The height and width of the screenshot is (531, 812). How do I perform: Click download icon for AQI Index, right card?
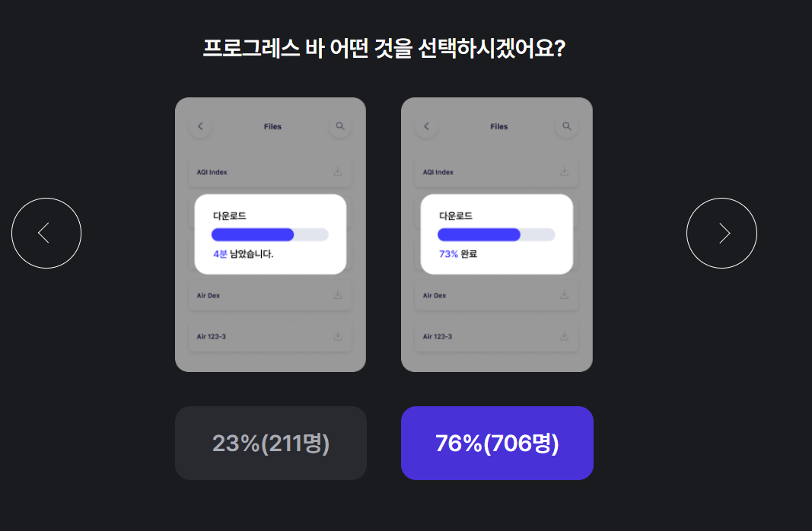[x=564, y=171]
